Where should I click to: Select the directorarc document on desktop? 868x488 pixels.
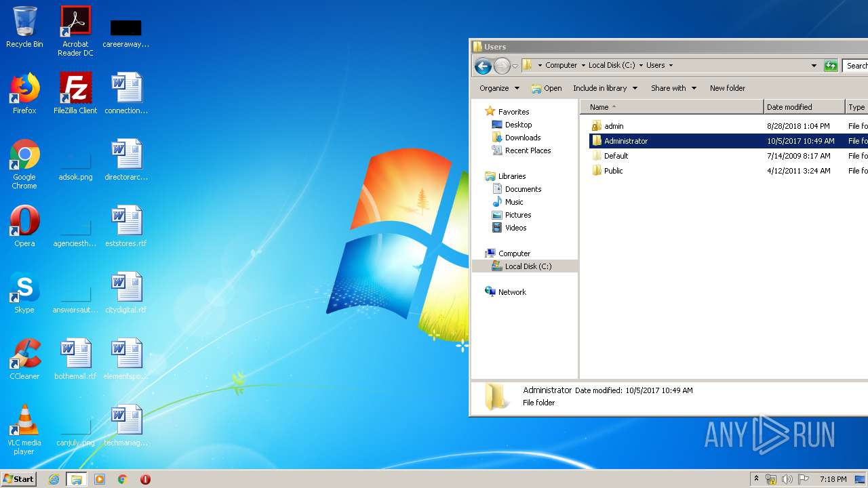pyautogui.click(x=126, y=160)
